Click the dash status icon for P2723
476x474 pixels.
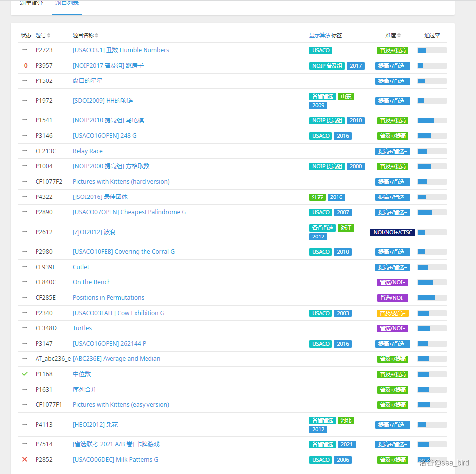25,50
